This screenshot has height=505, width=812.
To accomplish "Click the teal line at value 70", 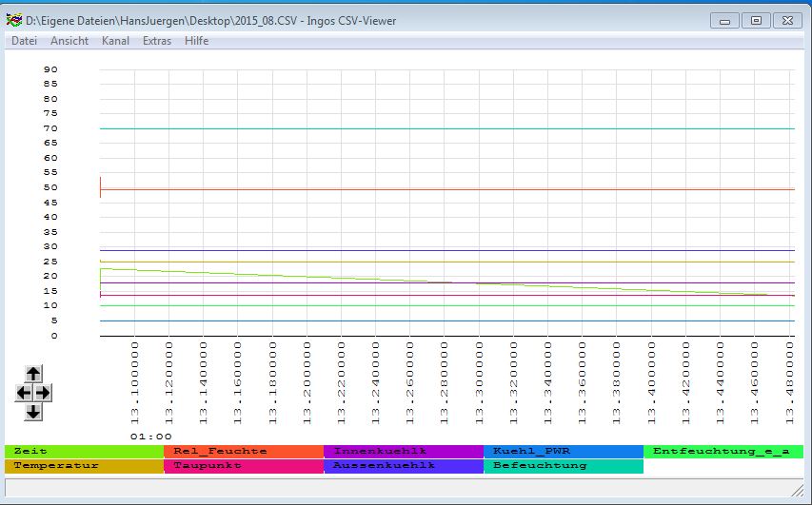I will (x=446, y=128).
